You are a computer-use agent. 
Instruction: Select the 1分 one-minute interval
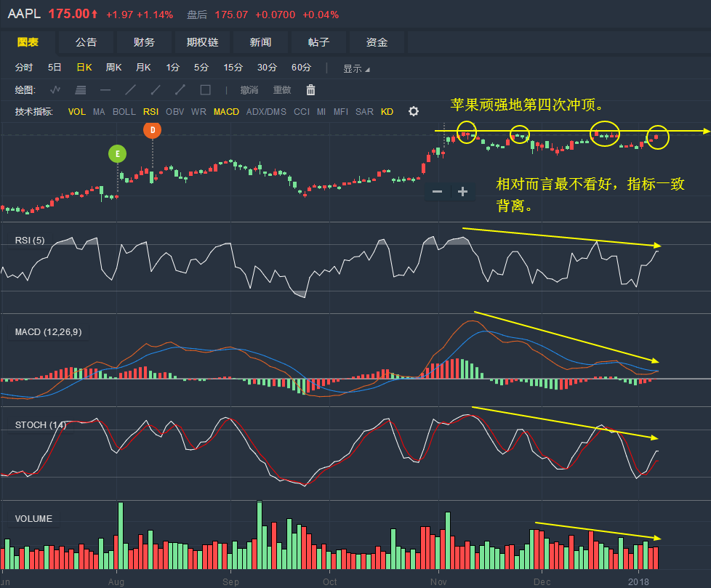pos(172,68)
